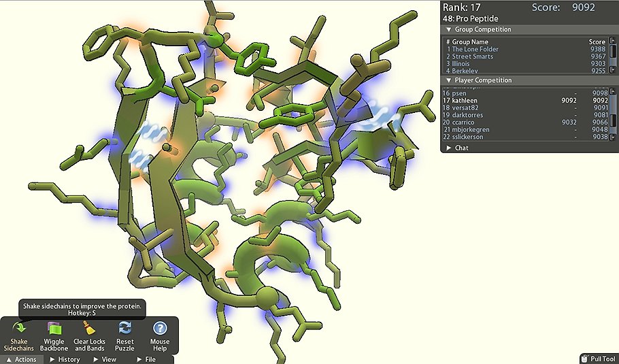Image resolution: width=619 pixels, height=364 pixels.
Task: Open the View menu tab
Action: pos(105,359)
